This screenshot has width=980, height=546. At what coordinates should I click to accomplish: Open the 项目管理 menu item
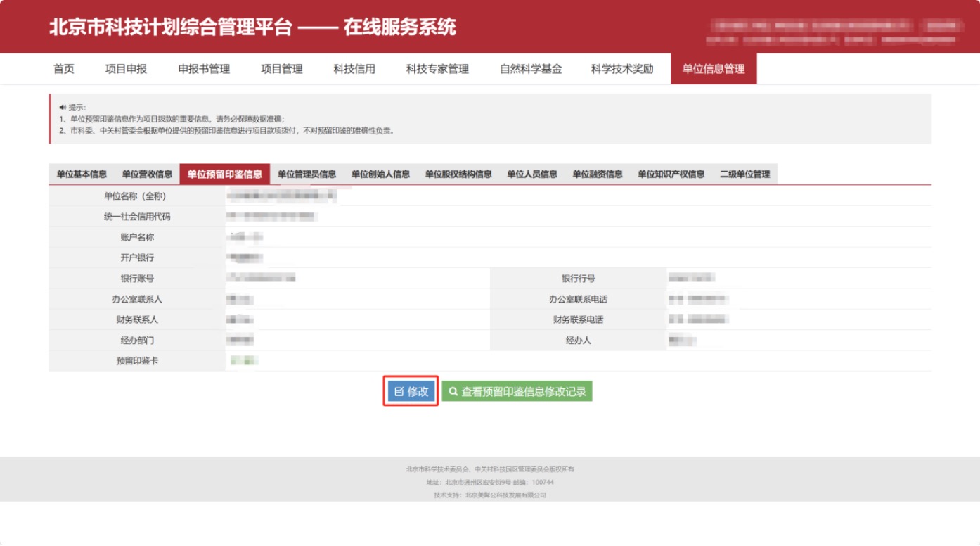282,69
